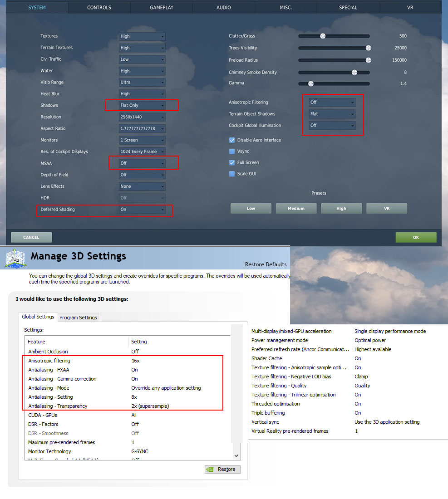Switch to the MISC. tab

286,7
